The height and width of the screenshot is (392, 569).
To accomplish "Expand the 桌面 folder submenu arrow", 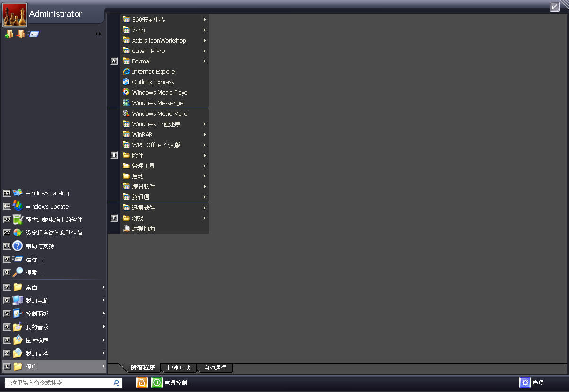I will (x=103, y=287).
